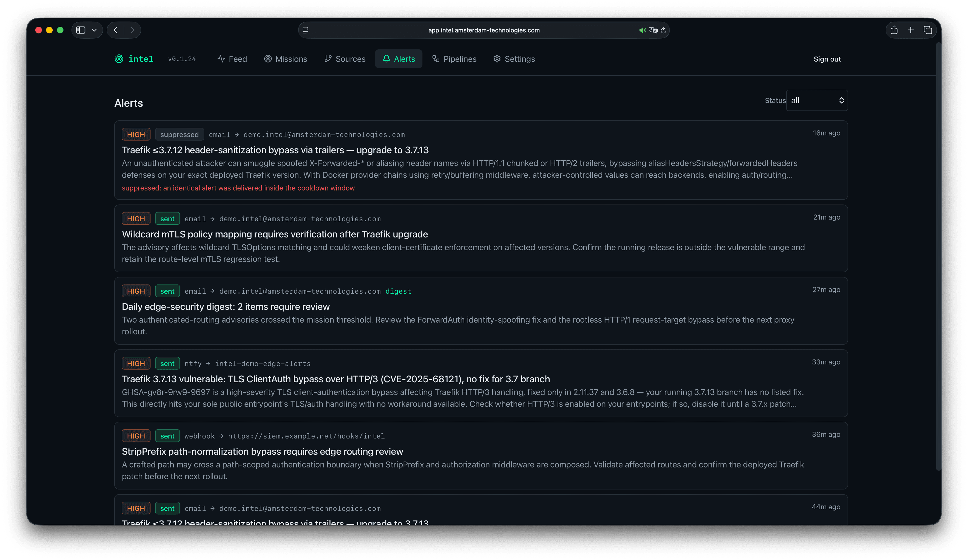968x560 pixels.
Task: Click the sent badge on the webhook alert
Action: tap(167, 436)
